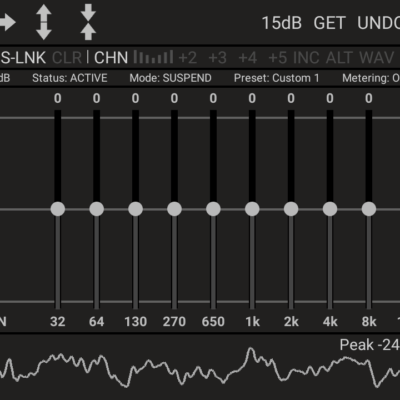This screenshot has width=400, height=400.
Task: Click the vertical compress arrows icon
Action: [88, 22]
